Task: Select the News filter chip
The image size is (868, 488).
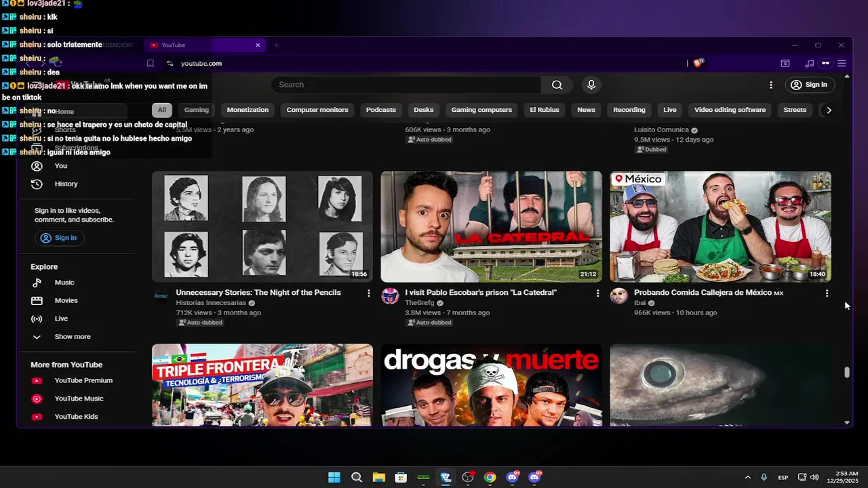Action: (586, 110)
